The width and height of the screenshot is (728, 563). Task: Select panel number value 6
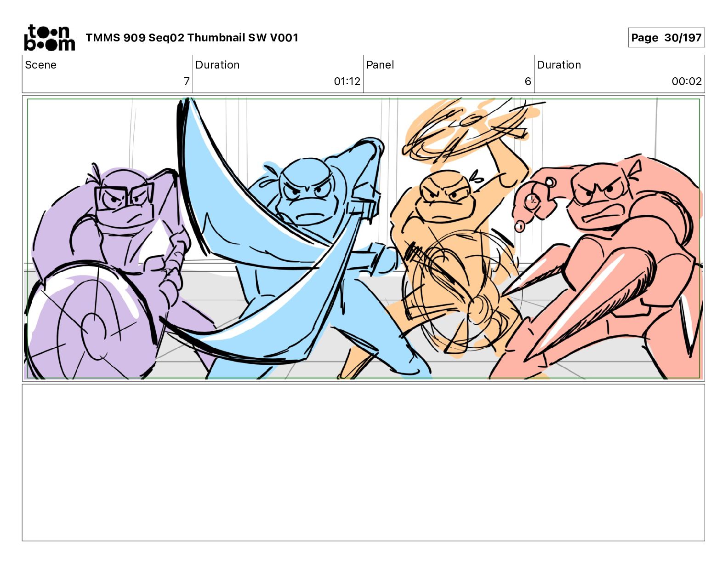point(528,81)
